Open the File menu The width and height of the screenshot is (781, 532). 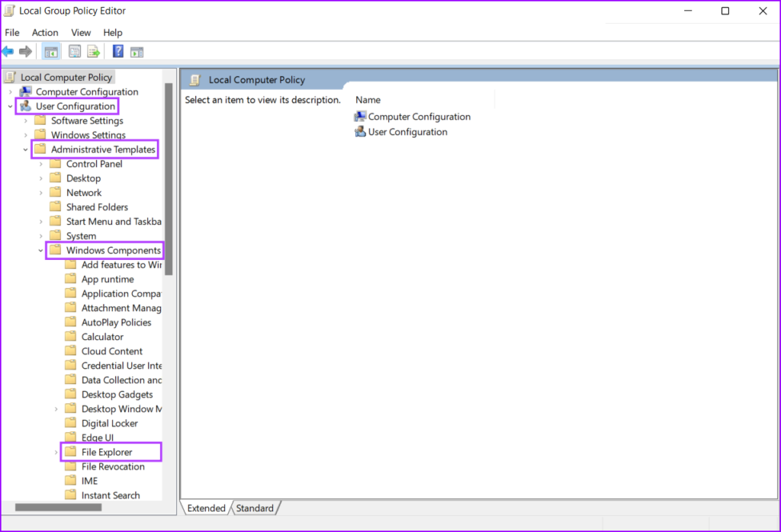12,32
